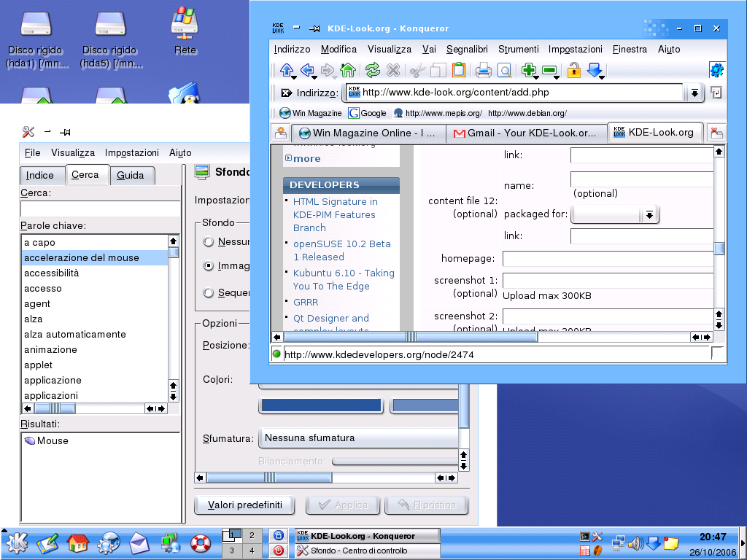Switch to the Indice tab in Control Center
Image resolution: width=747 pixels, height=560 pixels.
pos(40,175)
